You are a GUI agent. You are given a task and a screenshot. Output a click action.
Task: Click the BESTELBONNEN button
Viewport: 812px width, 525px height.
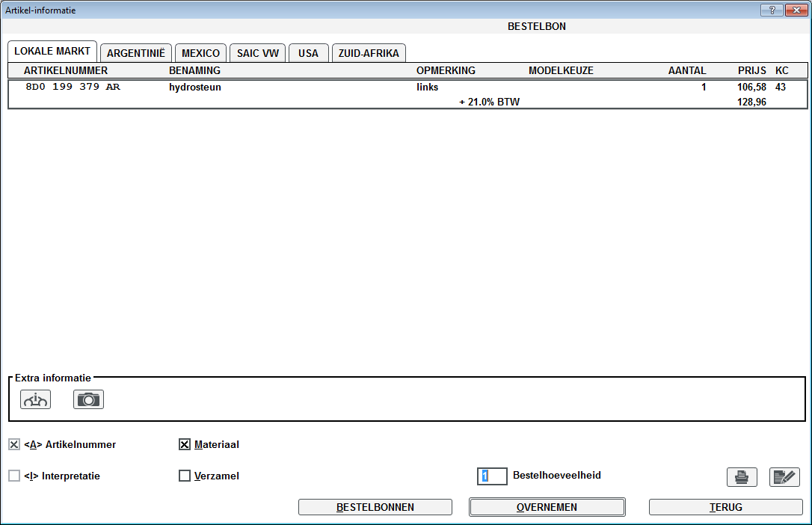click(x=375, y=507)
